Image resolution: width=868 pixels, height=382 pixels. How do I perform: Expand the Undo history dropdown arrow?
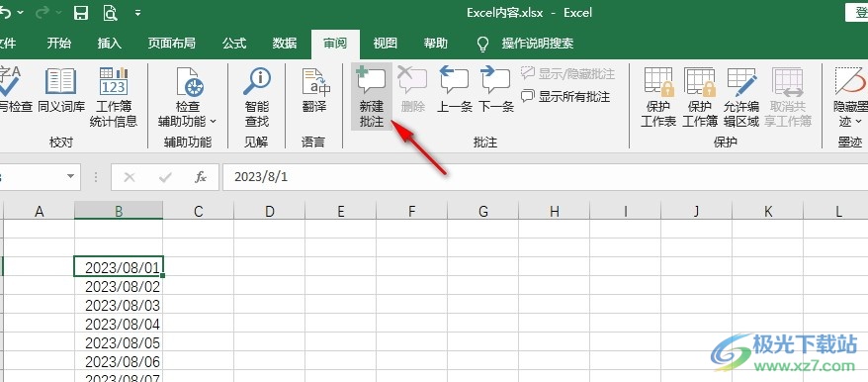pyautogui.click(x=21, y=13)
